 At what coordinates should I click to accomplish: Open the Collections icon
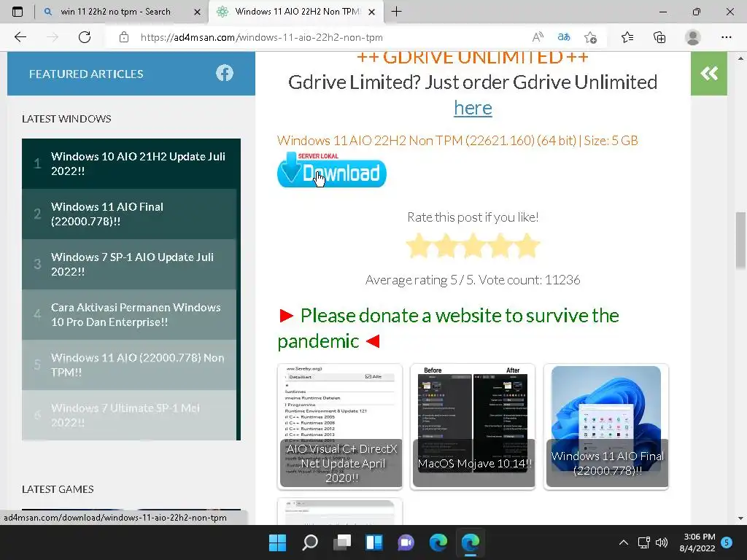(659, 37)
